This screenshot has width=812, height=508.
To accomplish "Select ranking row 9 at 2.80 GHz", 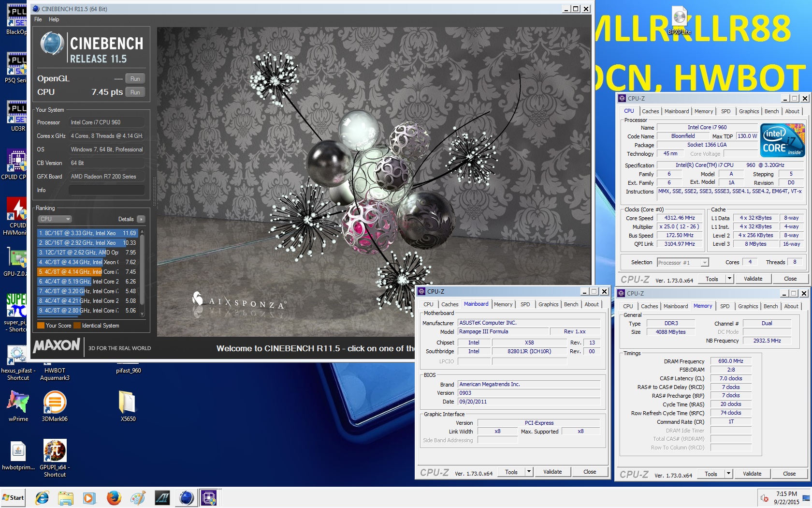I will (88, 311).
